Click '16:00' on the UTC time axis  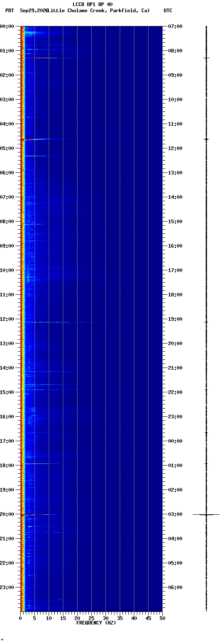point(175,246)
